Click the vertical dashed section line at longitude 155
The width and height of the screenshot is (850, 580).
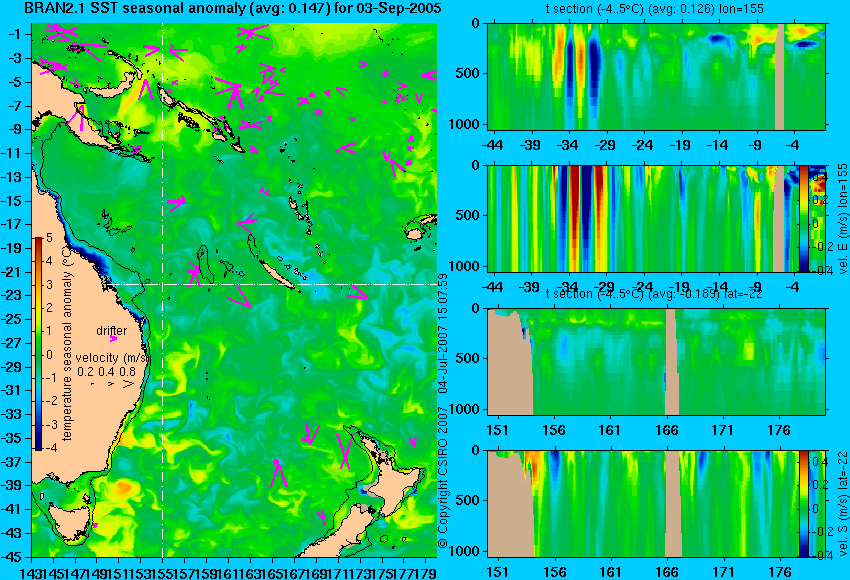click(x=163, y=290)
